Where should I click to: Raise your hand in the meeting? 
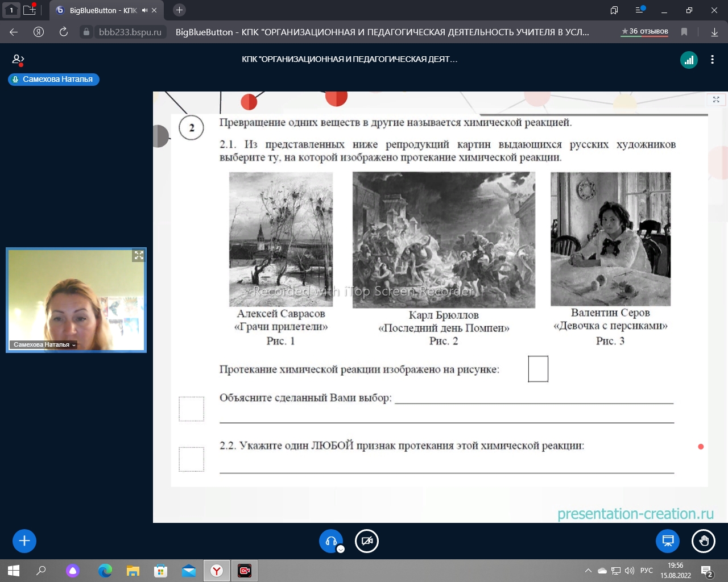point(704,541)
